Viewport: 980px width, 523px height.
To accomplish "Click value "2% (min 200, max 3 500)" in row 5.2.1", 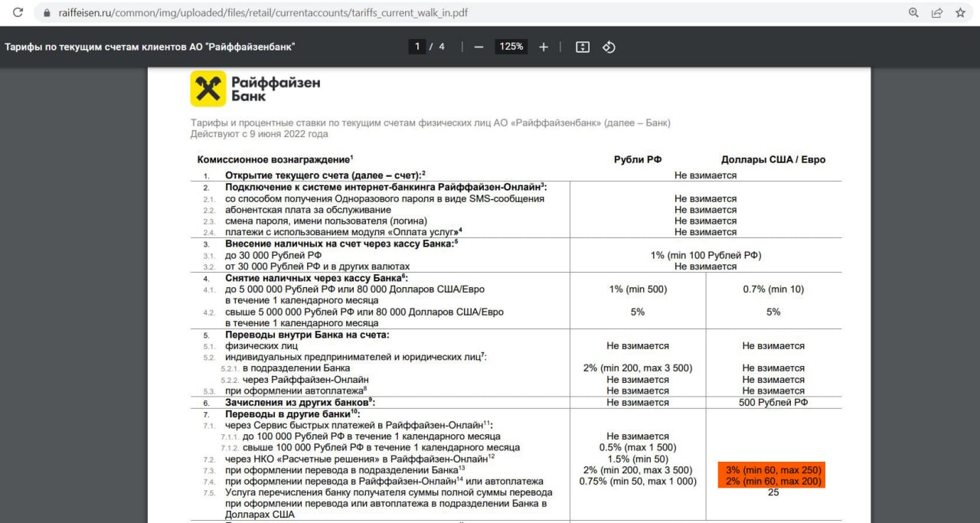I will tap(637, 368).
